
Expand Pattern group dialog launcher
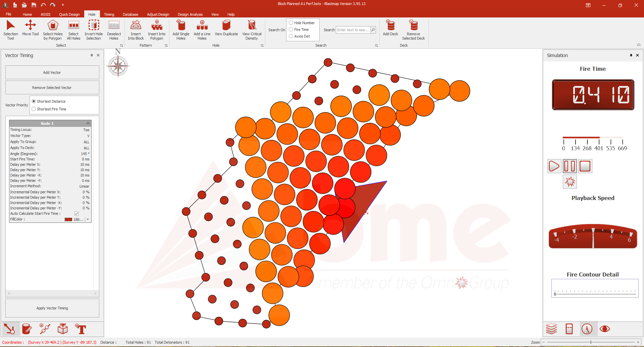point(166,46)
